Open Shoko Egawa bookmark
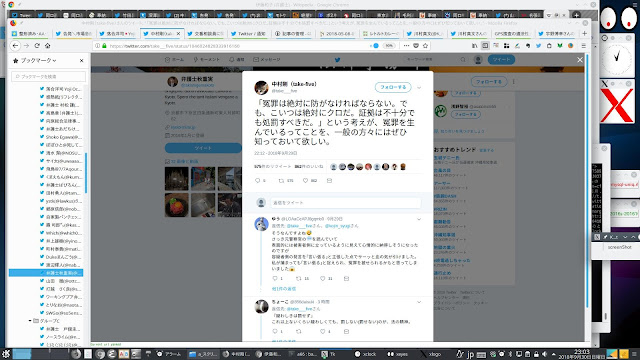640x360 pixels. pyautogui.click(x=61, y=137)
